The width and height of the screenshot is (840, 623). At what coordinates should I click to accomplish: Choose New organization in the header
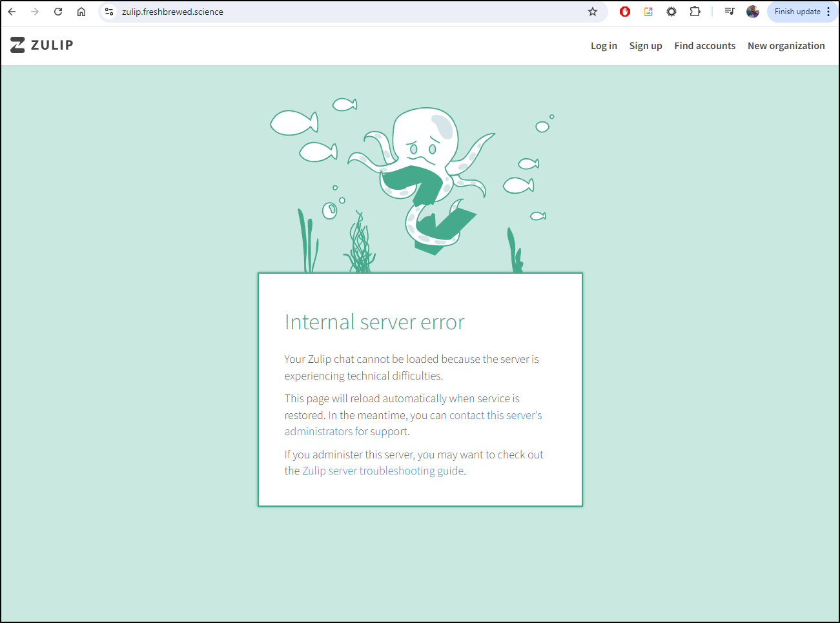coord(786,46)
